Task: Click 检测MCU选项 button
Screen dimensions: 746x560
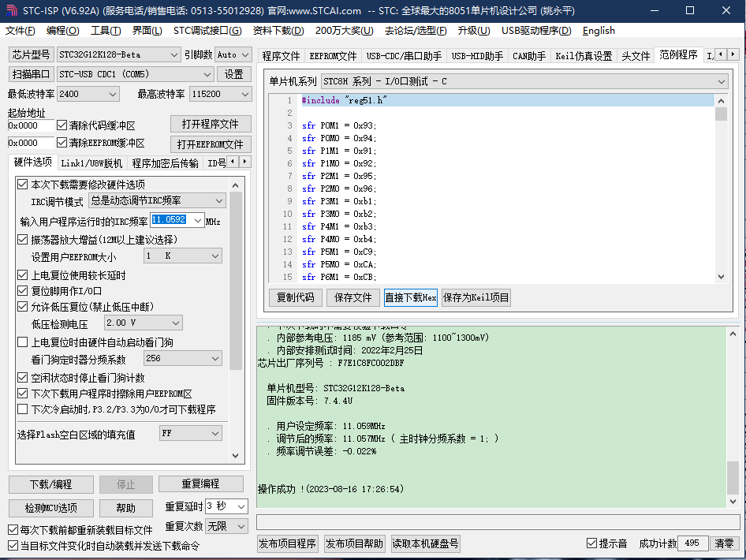Action: 51,508
